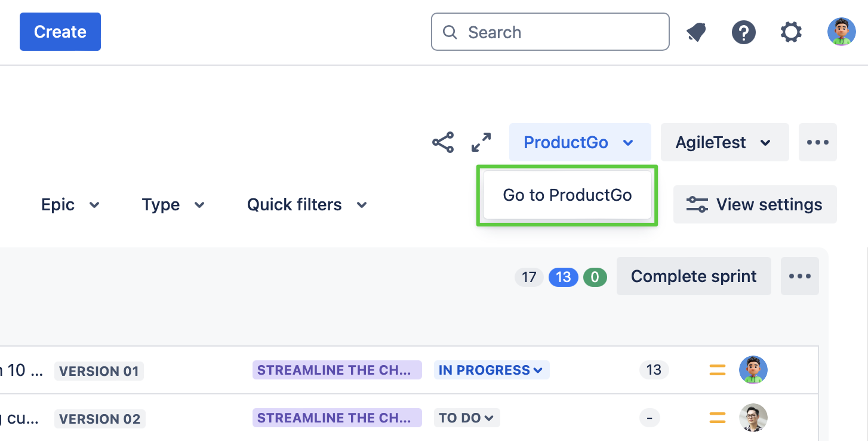
Task: Click the Create button
Action: click(x=60, y=32)
